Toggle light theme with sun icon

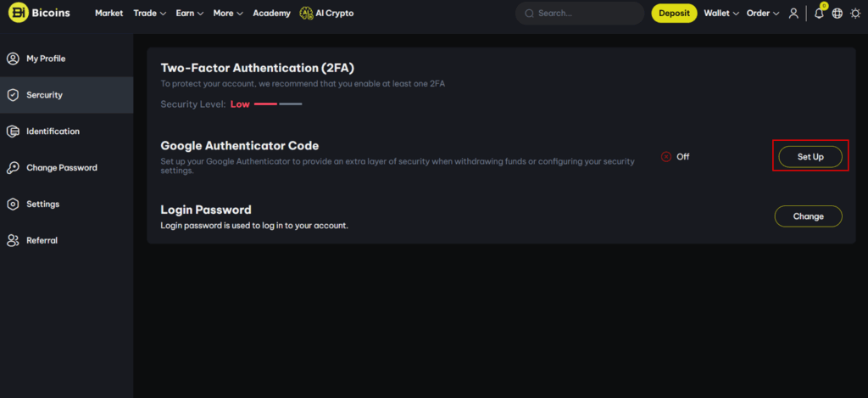click(856, 14)
